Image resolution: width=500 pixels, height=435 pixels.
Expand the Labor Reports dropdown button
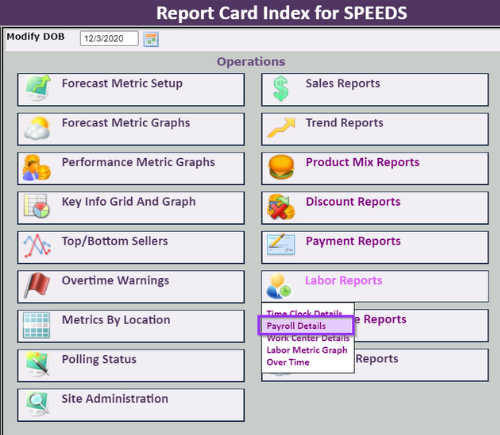[x=375, y=286]
